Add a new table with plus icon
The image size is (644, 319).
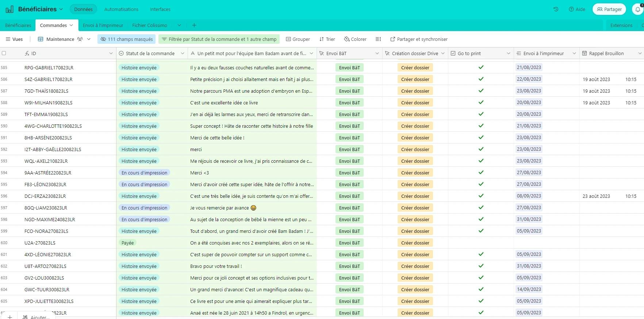[194, 25]
